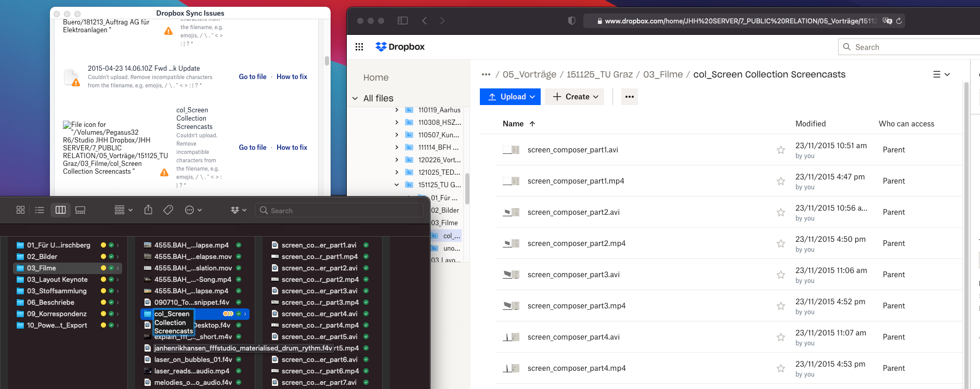This screenshot has height=389, width=980.
Task: Click the Dropbox logo in the browser
Action: [x=400, y=47]
